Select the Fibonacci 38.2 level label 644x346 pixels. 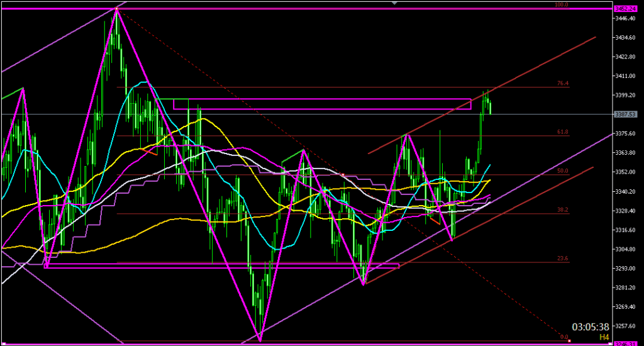563,210
